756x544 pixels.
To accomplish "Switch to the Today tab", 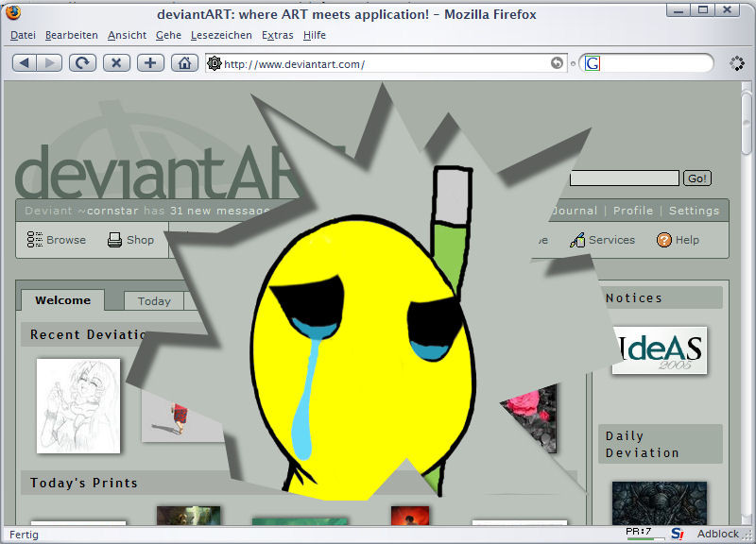I will pyautogui.click(x=154, y=301).
